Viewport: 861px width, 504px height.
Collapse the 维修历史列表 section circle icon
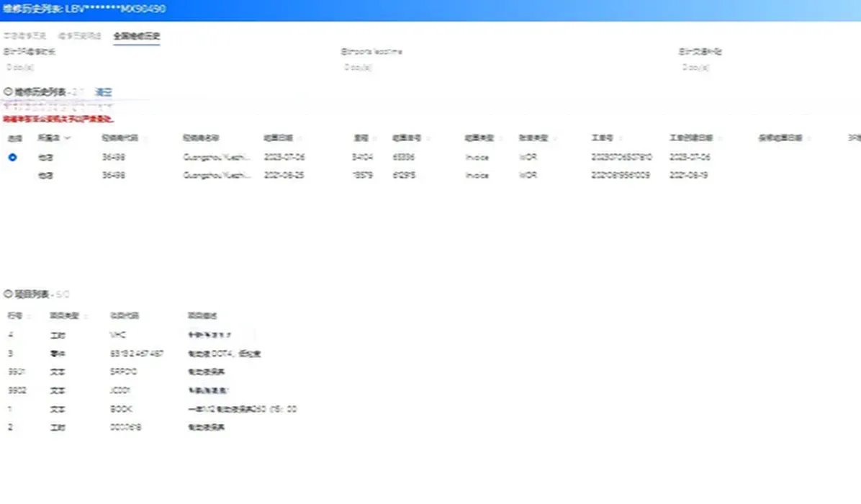pyautogui.click(x=8, y=92)
